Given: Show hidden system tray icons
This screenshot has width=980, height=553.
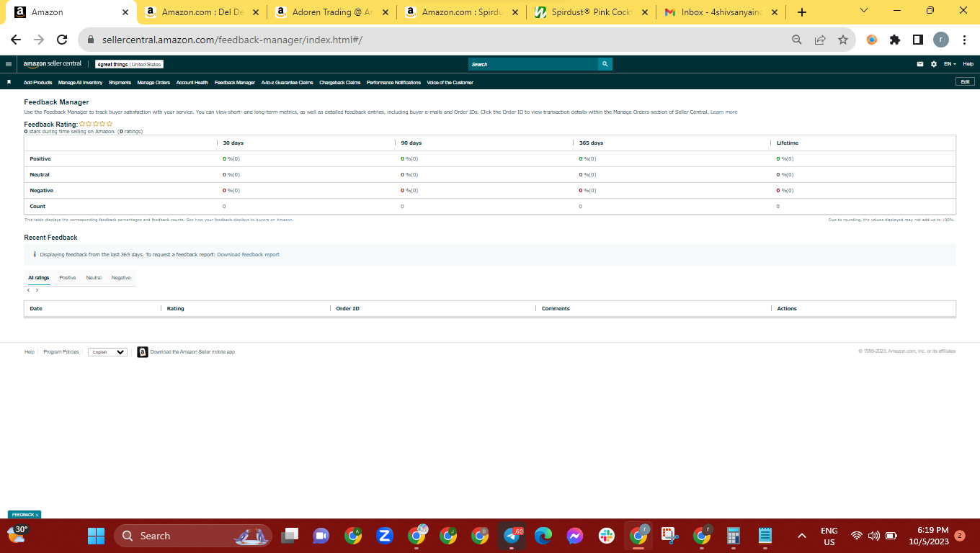Looking at the screenshot, I should coord(801,536).
